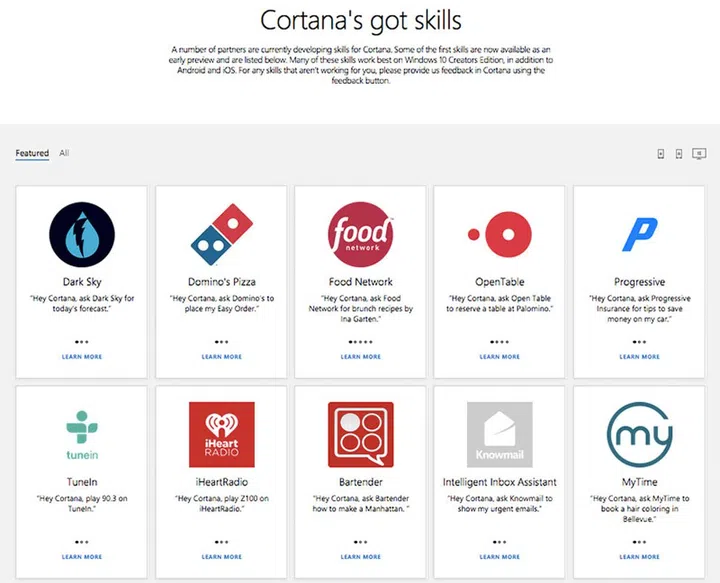Click the Bartender red square logo
Image resolution: width=720 pixels, height=583 pixels.
pos(360,434)
